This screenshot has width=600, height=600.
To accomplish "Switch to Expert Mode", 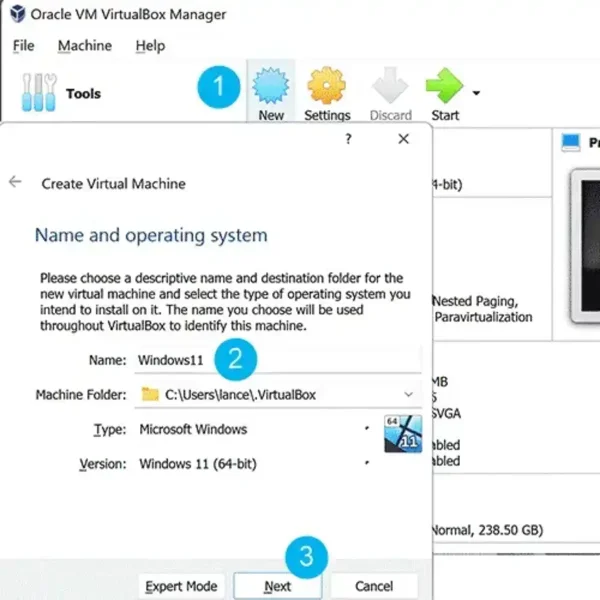I will pos(181,586).
